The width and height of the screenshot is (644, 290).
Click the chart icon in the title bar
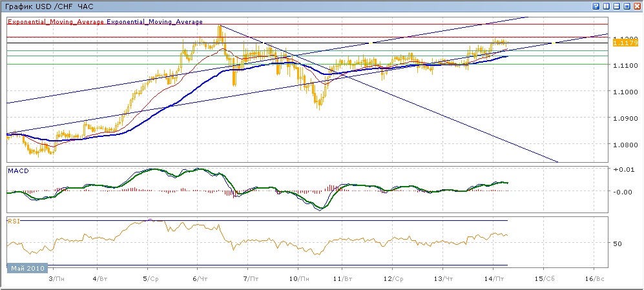point(6,6)
